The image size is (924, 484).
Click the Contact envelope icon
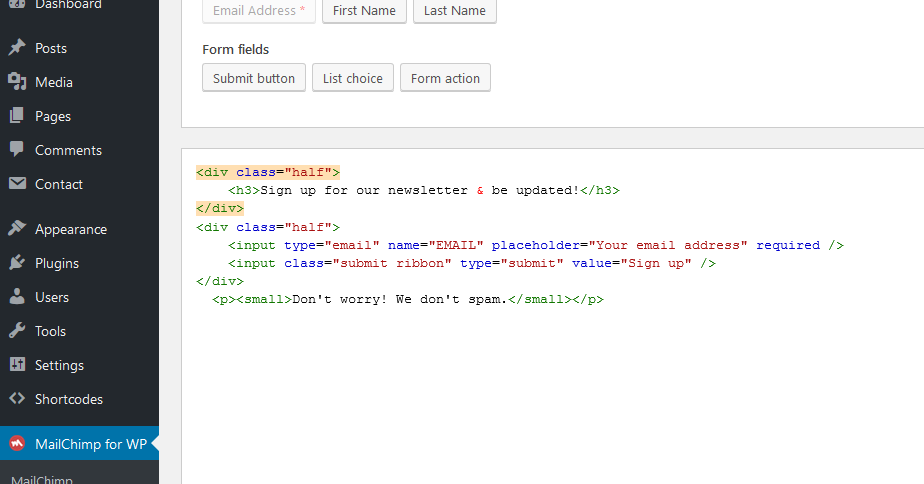(x=17, y=184)
